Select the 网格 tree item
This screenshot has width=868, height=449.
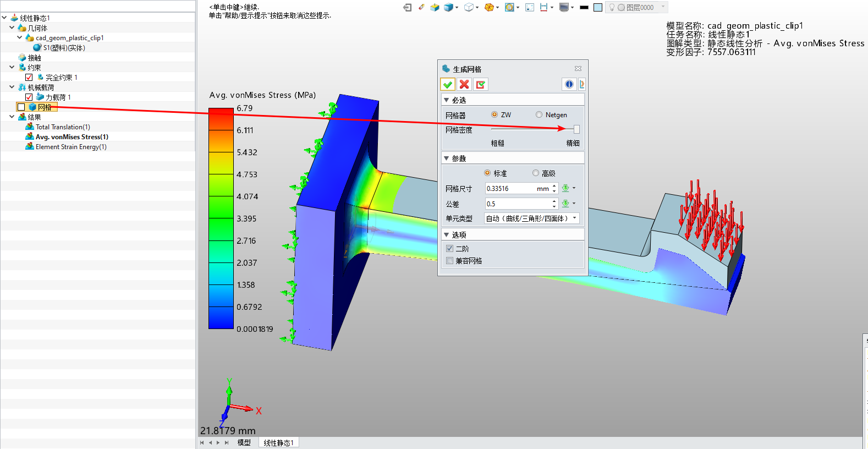[44, 107]
